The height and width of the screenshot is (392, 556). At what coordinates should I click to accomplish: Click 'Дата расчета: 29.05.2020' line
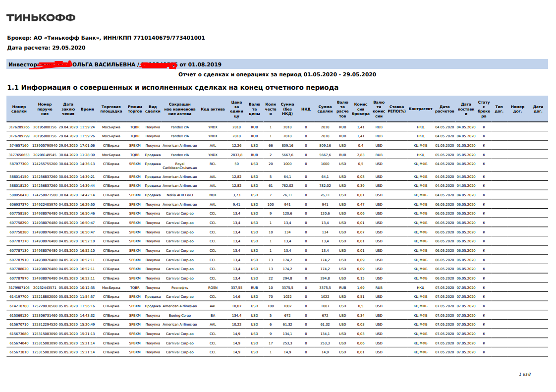tap(46, 48)
